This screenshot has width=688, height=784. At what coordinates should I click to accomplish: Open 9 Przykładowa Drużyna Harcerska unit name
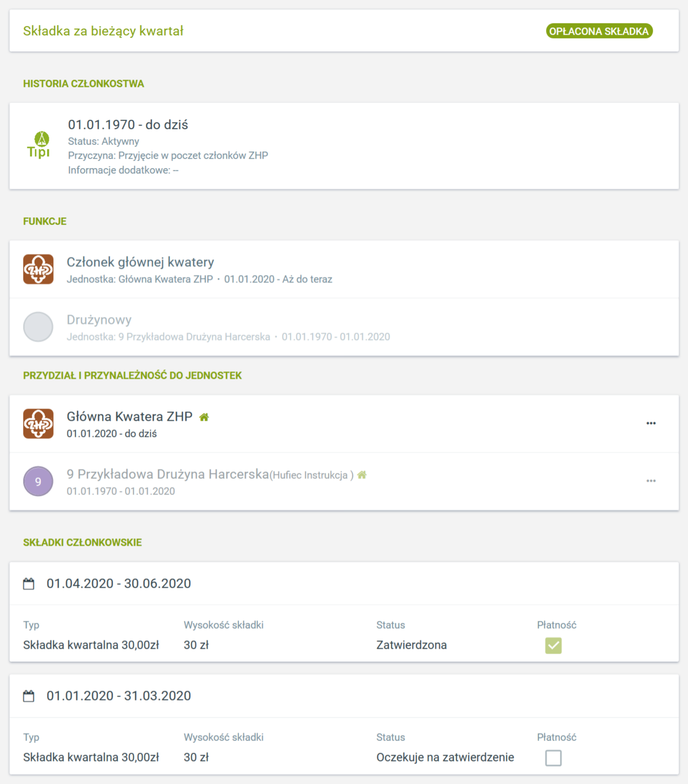[168, 474]
